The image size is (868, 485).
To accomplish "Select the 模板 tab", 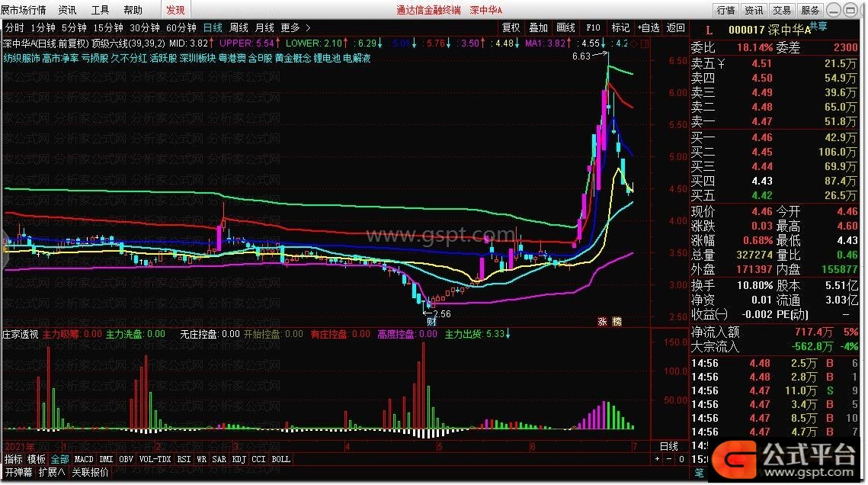I will pos(37,459).
